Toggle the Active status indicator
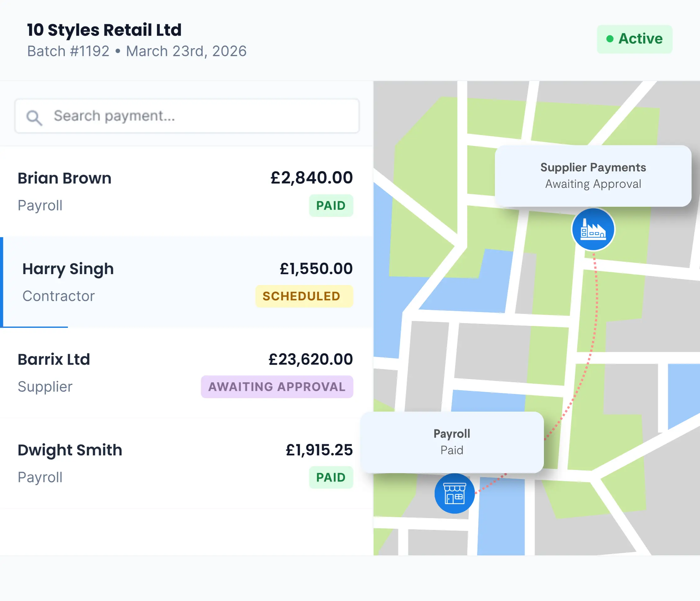The height and width of the screenshot is (601, 700). pos(635,39)
